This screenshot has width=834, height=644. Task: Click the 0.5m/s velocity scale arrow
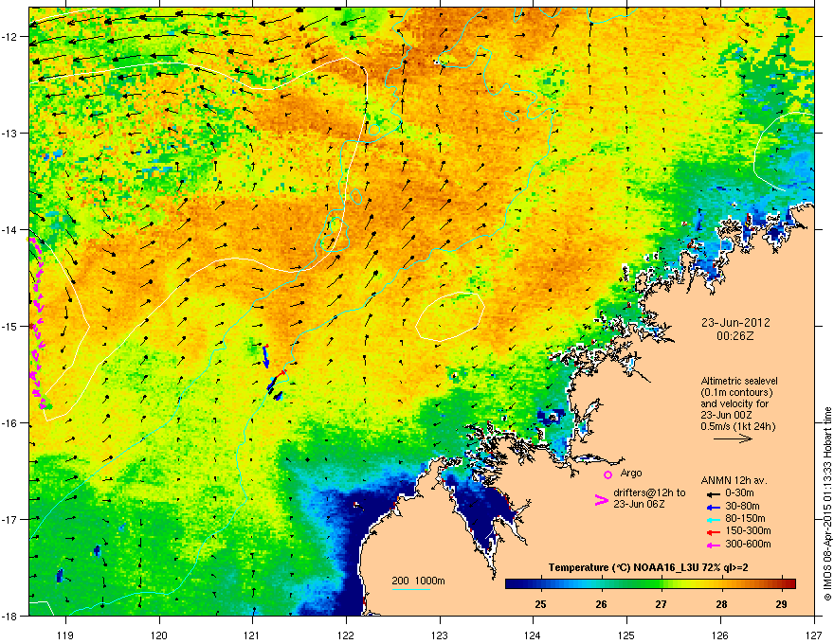click(x=733, y=438)
